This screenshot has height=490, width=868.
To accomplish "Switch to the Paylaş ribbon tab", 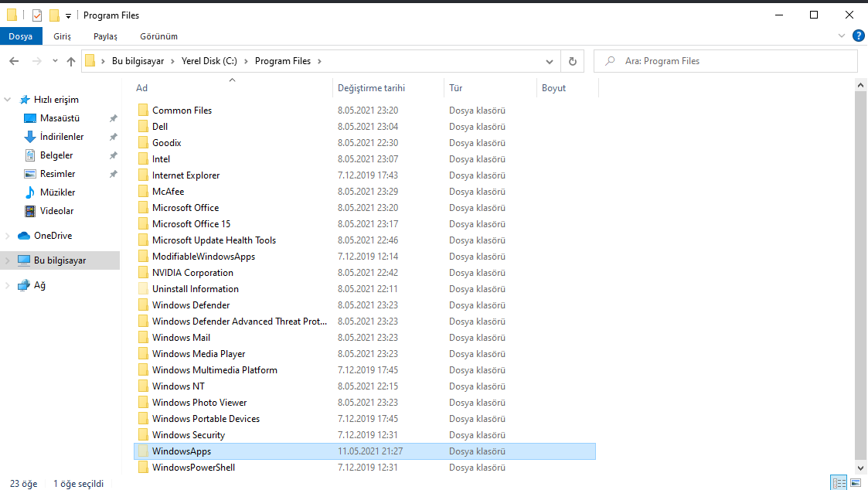I will [105, 36].
